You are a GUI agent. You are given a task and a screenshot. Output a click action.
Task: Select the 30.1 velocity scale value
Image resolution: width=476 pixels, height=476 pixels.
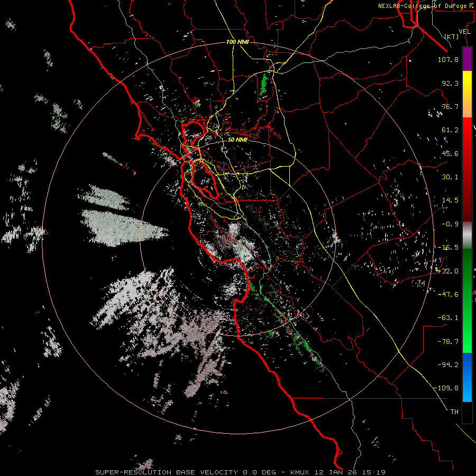[450, 177]
